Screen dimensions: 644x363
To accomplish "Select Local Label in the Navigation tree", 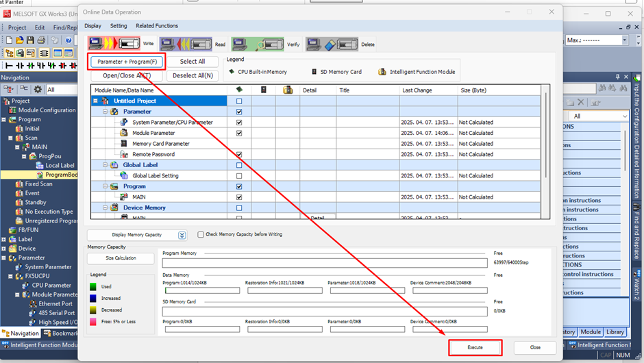I will 60,165.
